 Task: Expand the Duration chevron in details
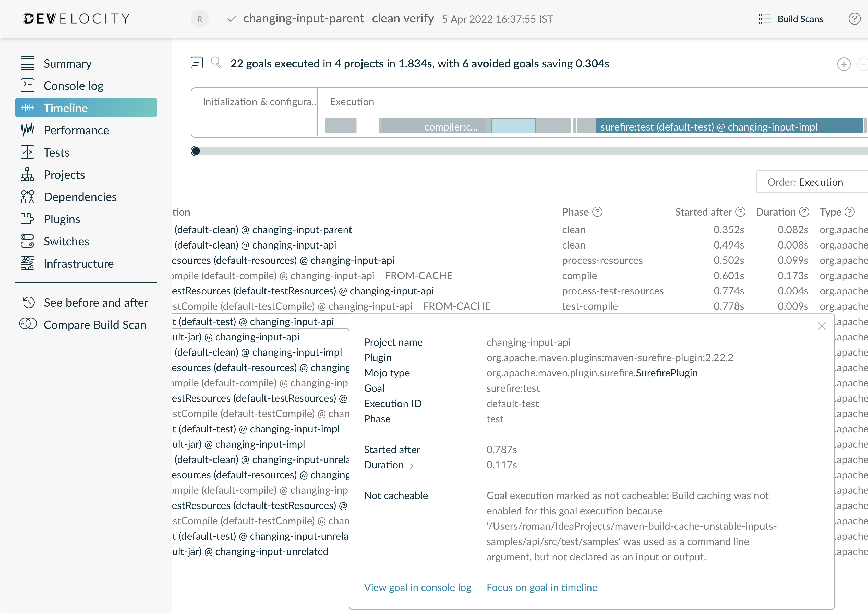411,466
